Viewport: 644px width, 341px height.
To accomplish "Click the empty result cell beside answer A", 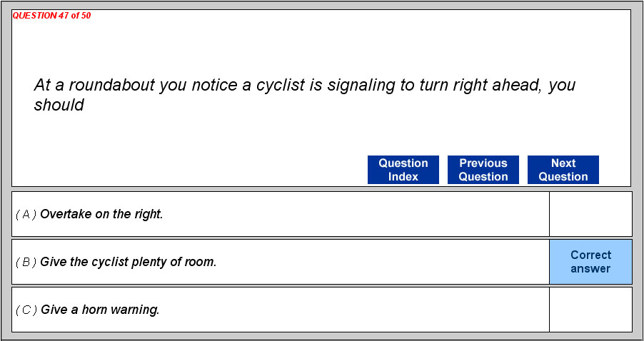I will click(590, 214).
